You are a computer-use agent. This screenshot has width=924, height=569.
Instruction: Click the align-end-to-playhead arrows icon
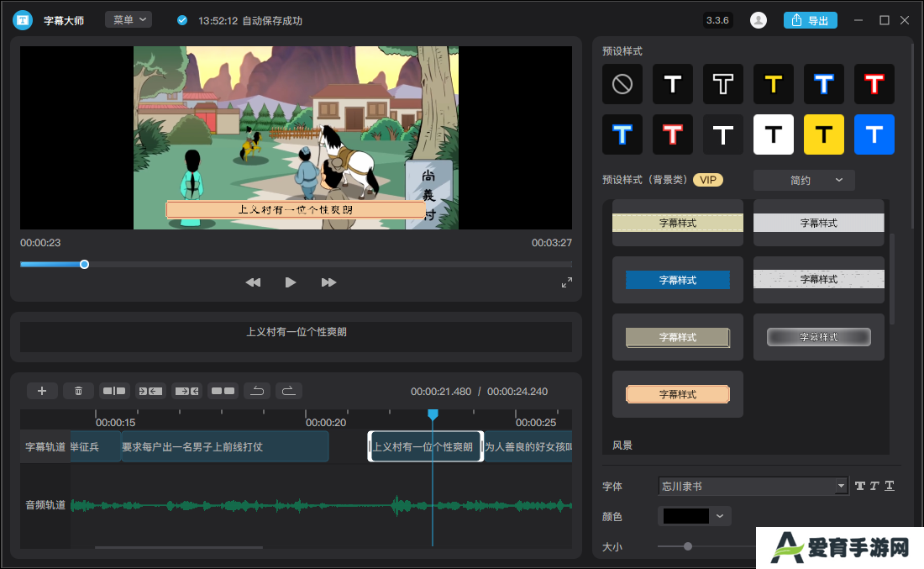point(186,391)
